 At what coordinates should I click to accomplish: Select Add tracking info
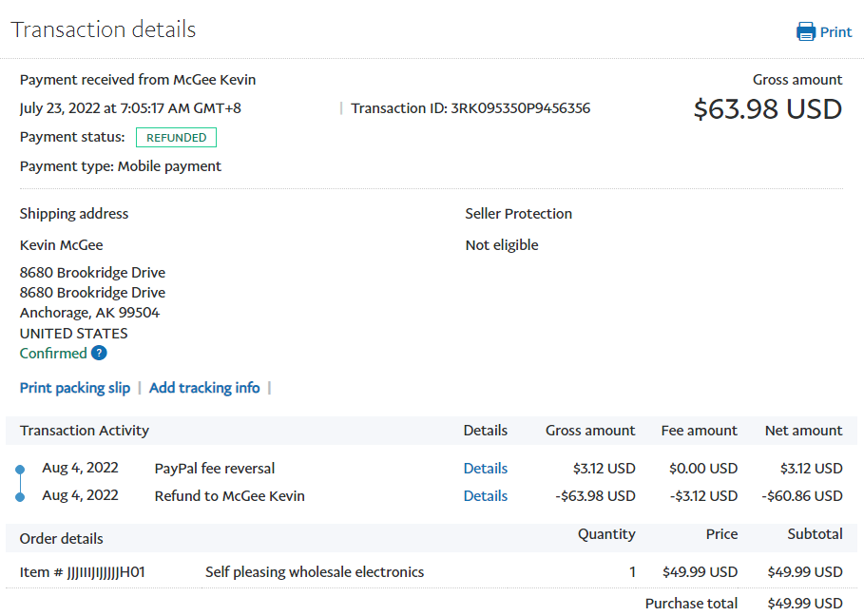coord(204,388)
